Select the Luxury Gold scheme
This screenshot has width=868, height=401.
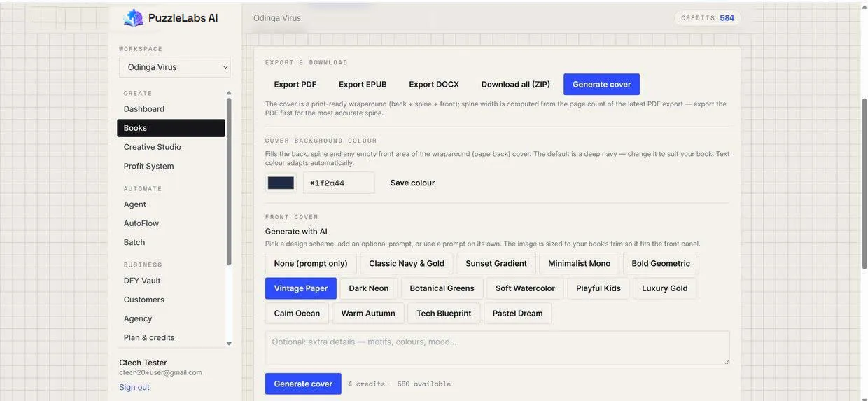(x=665, y=288)
